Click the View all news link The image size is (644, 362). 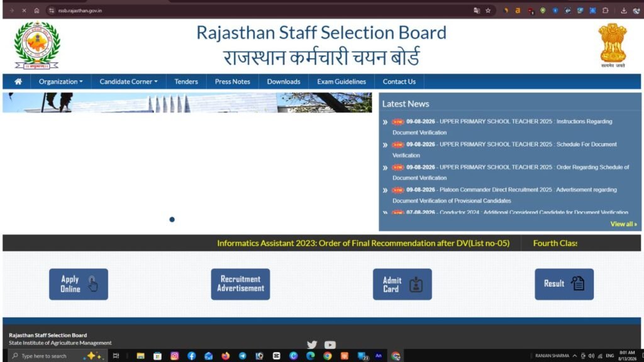click(623, 224)
